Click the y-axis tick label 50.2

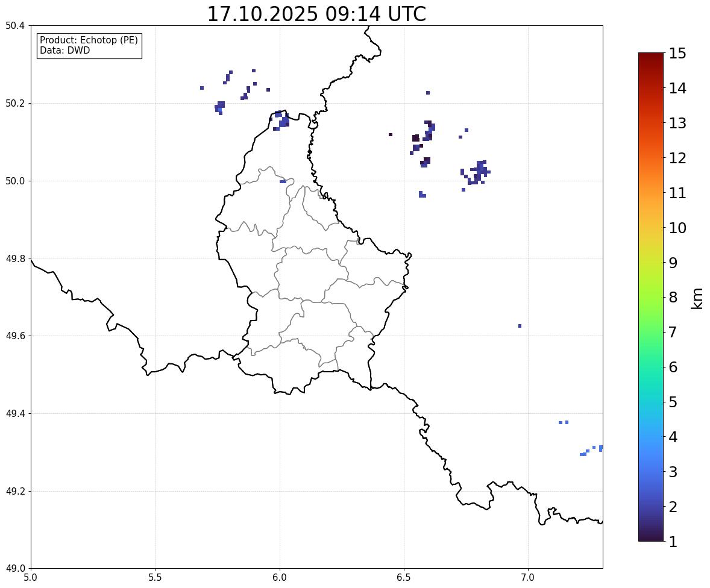(15, 103)
